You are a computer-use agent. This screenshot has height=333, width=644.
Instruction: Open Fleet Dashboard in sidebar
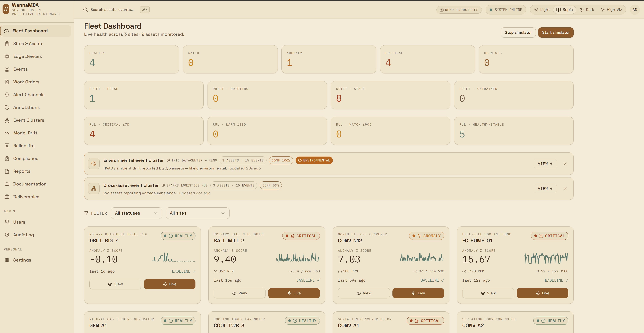coord(36,31)
